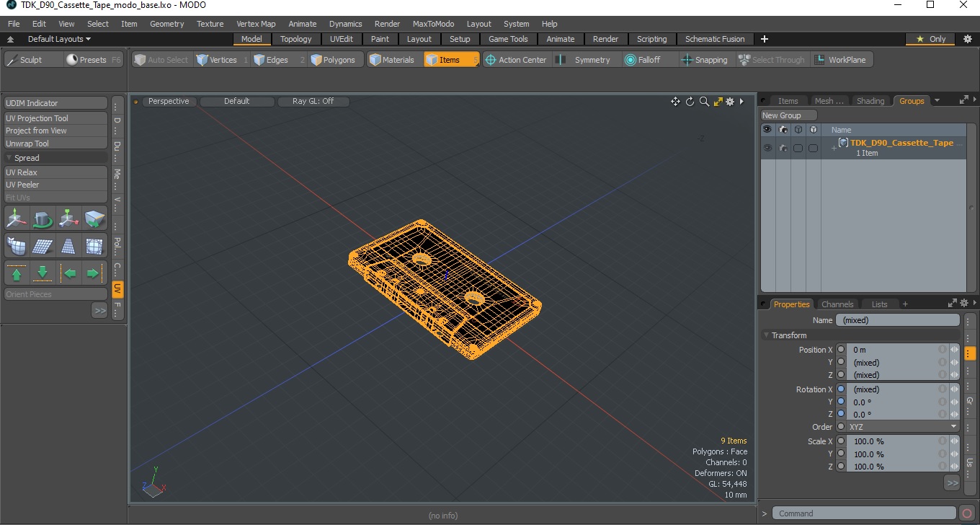Align UVs left with the green arrow

point(68,273)
